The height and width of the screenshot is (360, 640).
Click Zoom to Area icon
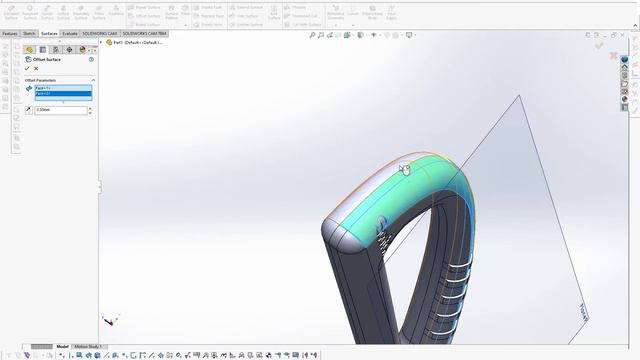(321, 35)
